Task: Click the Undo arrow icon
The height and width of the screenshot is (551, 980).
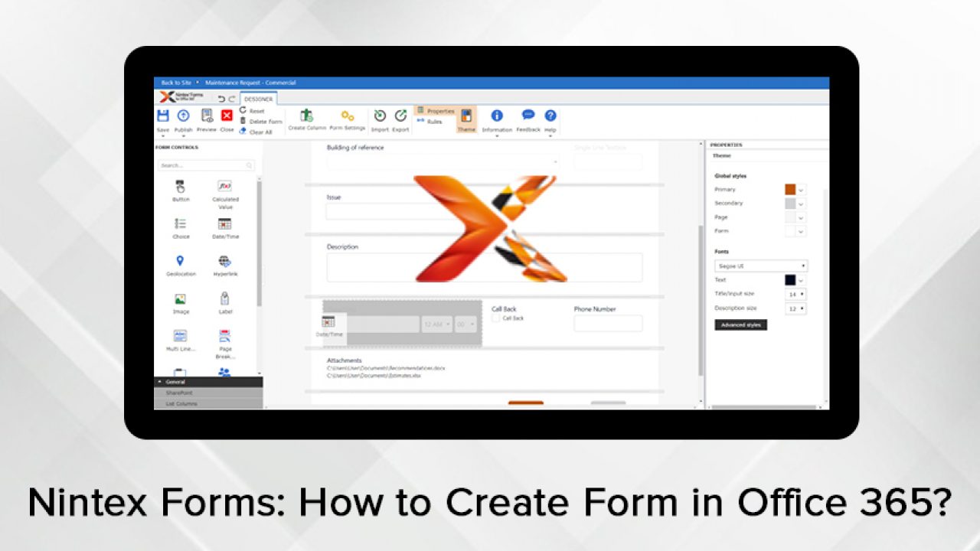Action: (221, 99)
